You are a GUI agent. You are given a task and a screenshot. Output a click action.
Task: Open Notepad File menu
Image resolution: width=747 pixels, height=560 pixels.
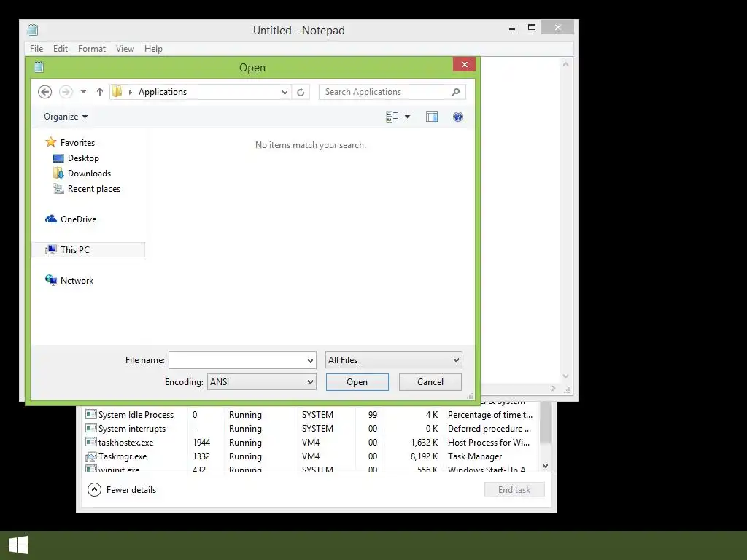36,49
